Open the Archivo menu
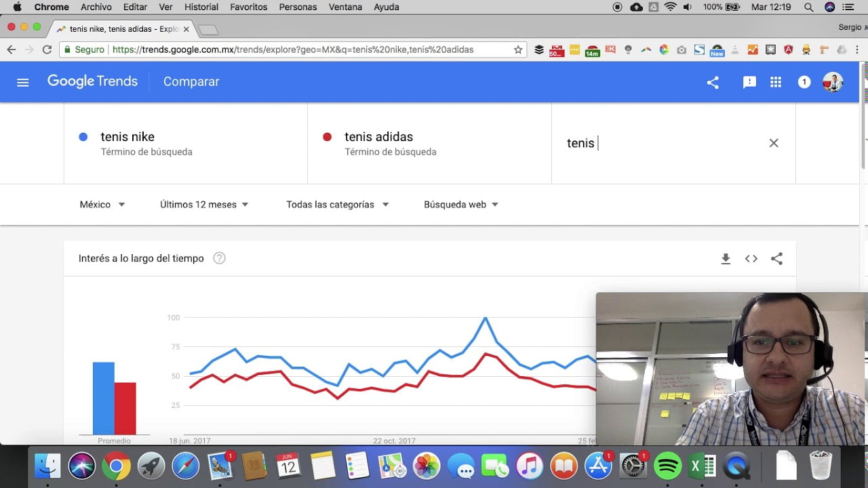This screenshot has height=488, width=868. [x=96, y=7]
